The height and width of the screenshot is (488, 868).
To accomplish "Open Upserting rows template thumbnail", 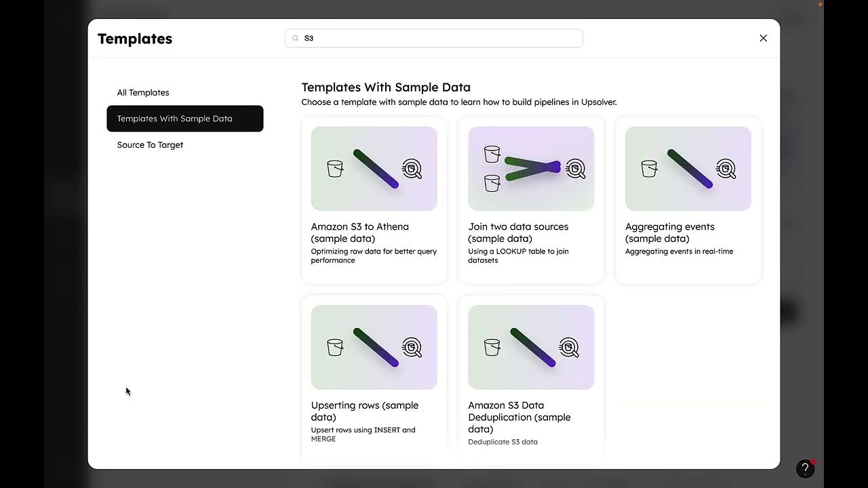I will tap(374, 347).
